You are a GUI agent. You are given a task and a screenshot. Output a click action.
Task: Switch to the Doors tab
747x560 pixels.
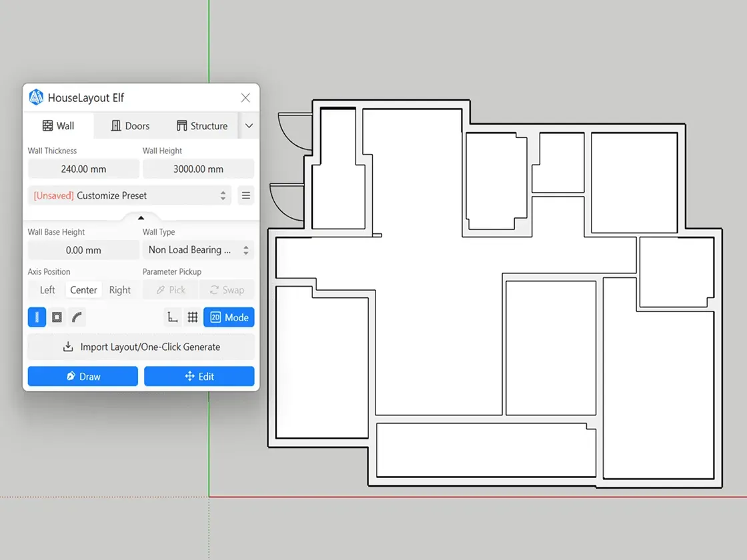coord(130,126)
